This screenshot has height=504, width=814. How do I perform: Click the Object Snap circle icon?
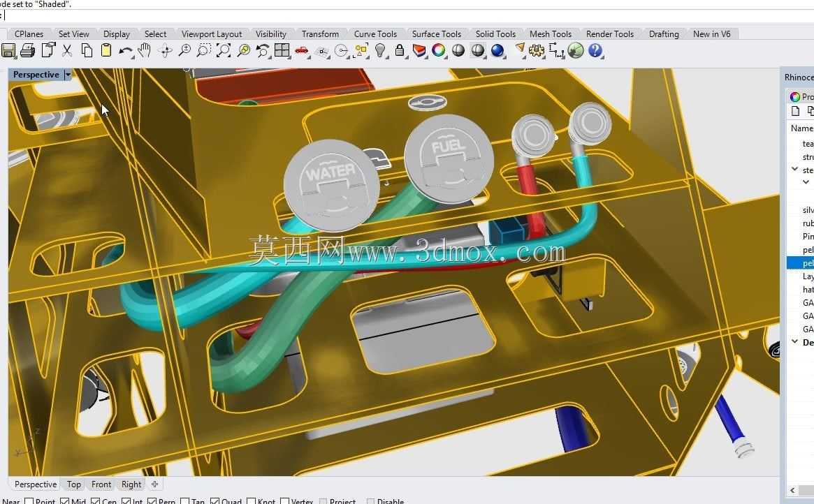click(342, 50)
